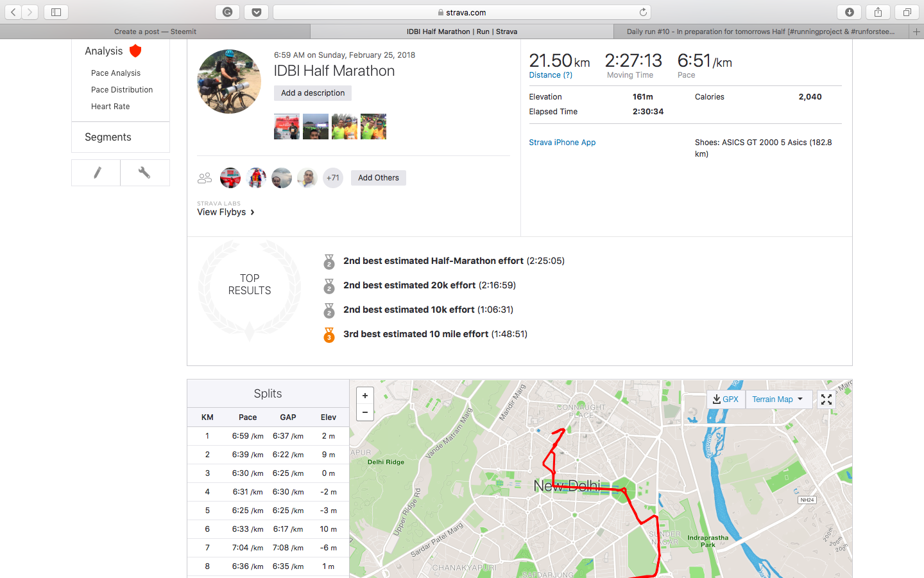Open the Pace Analysis menu item
The height and width of the screenshot is (578, 924).
click(x=116, y=73)
